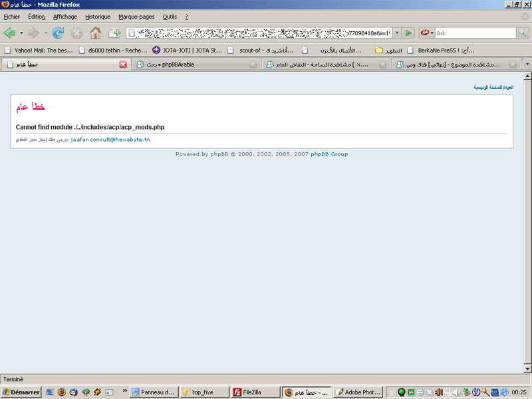Open the tab list dropdown
Viewport: 532px width, 399px height.
click(527, 65)
